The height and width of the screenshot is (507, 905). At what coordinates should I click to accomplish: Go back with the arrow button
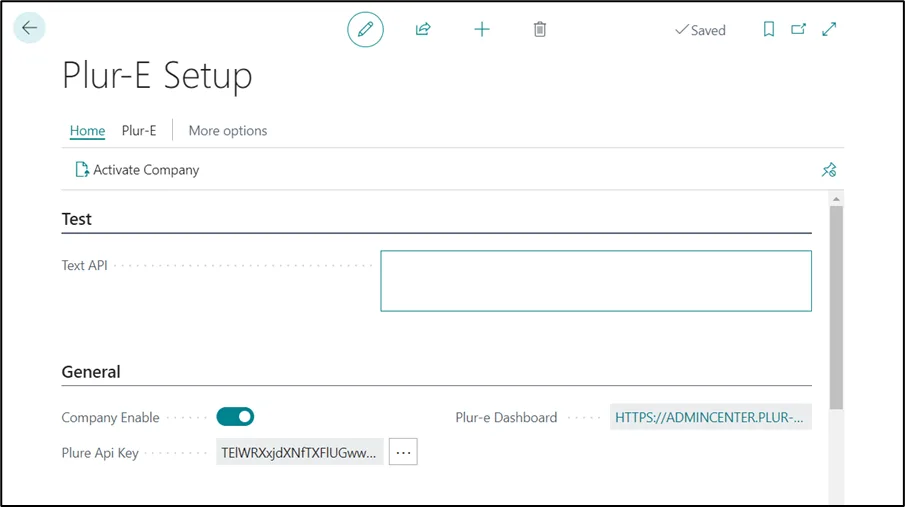[x=29, y=28]
